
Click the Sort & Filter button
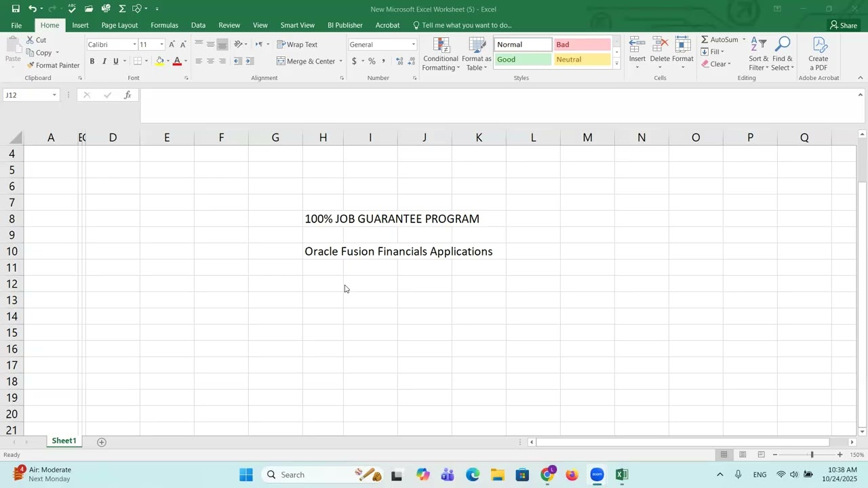[759, 54]
